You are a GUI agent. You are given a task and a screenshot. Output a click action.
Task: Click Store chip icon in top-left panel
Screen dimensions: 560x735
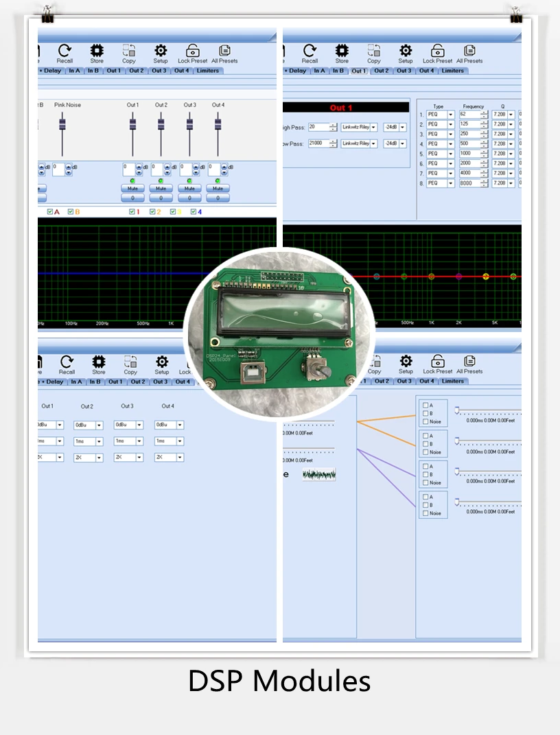(x=97, y=51)
